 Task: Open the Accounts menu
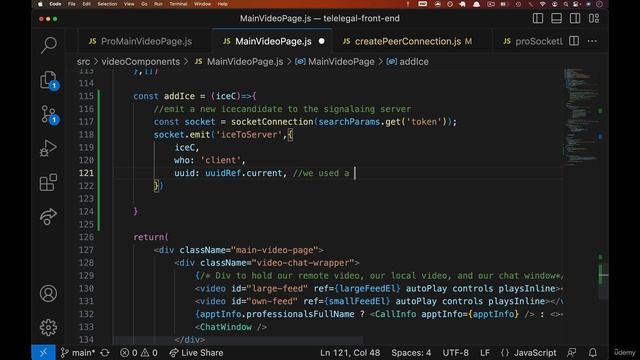tap(49, 293)
